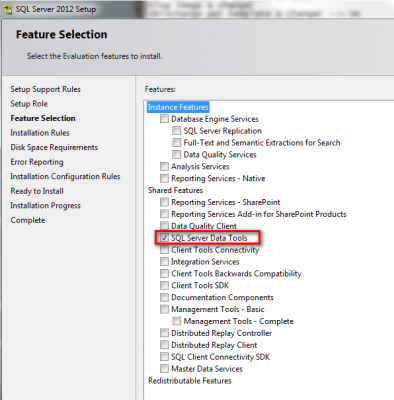Image resolution: width=394 pixels, height=400 pixels.
Task: Tick Full-Text and Semantic Extractions for Search
Action: click(176, 143)
